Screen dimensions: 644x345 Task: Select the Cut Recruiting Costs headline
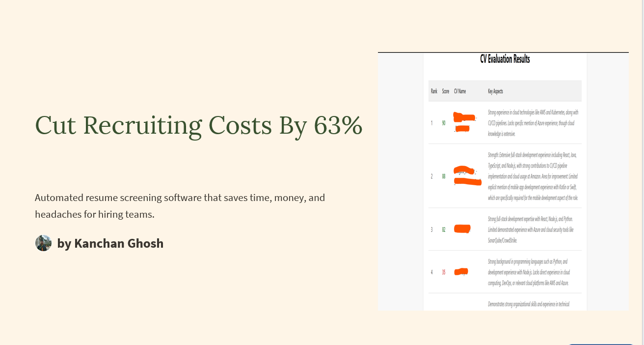click(199, 125)
